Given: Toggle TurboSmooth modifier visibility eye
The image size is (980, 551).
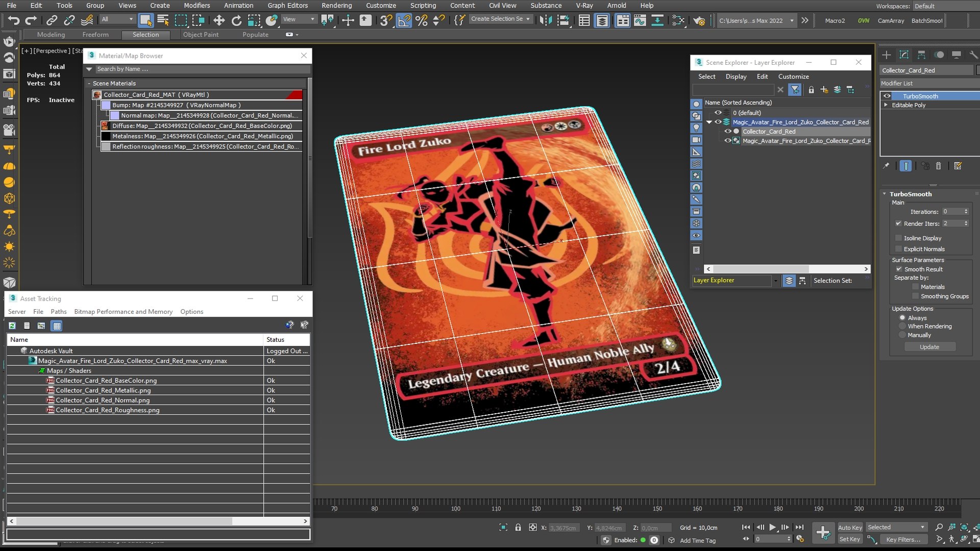Looking at the screenshot, I should tap(887, 96).
